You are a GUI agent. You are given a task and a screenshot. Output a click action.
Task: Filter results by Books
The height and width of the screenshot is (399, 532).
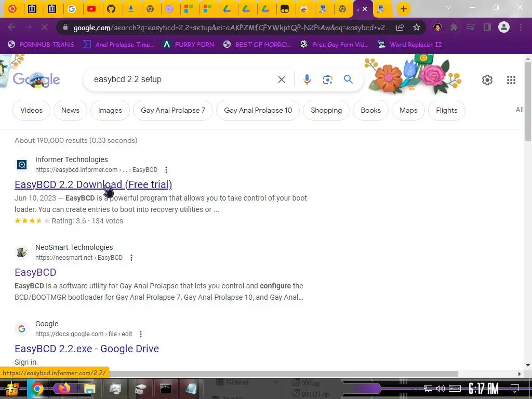point(370,110)
